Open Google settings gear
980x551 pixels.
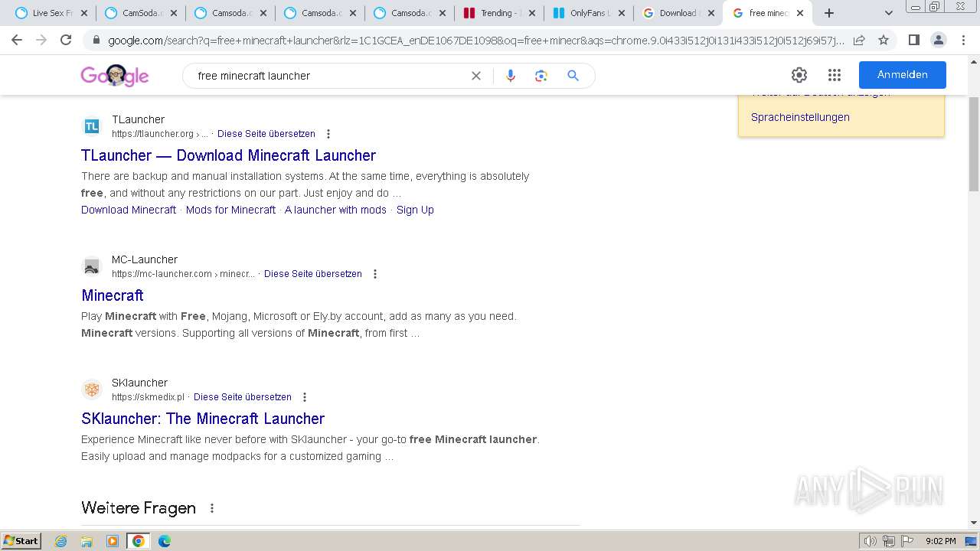pyautogui.click(x=799, y=75)
